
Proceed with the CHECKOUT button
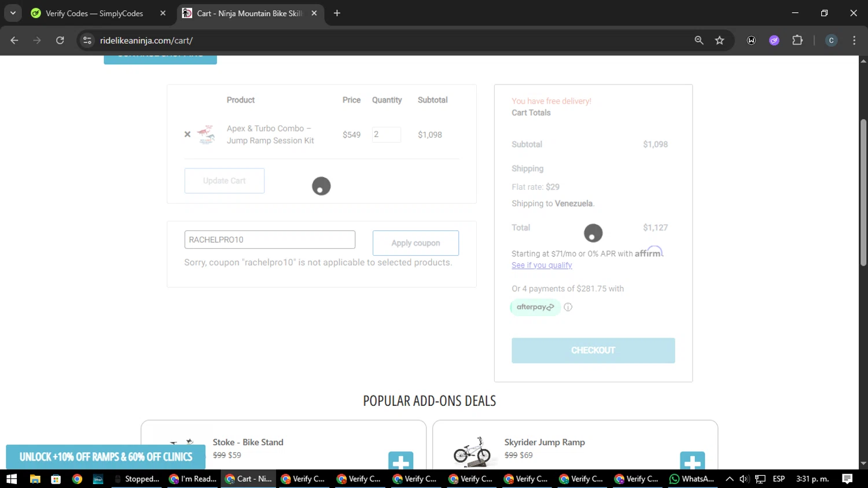point(593,350)
